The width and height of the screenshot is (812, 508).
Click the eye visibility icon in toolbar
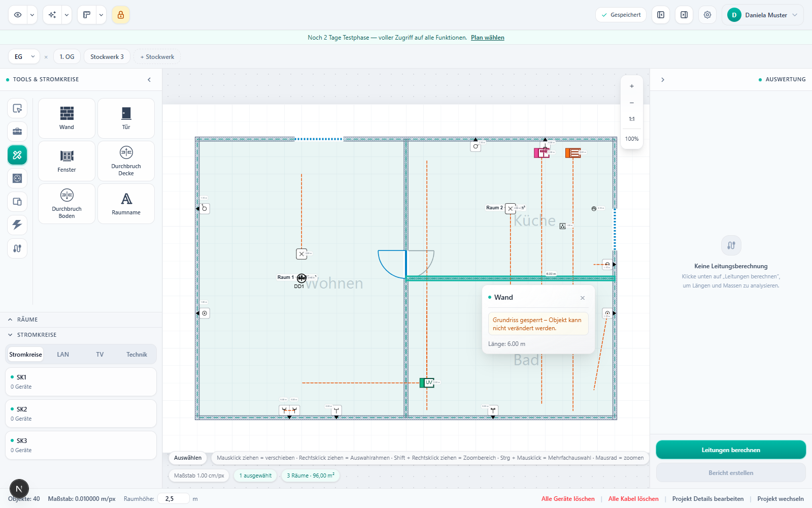[x=18, y=15]
